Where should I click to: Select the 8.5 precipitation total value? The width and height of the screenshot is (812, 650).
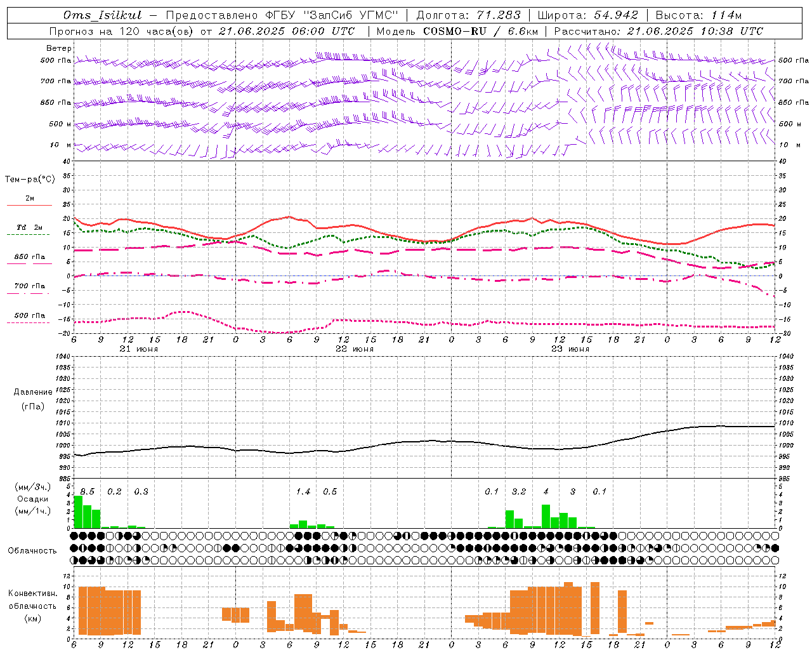pyautogui.click(x=88, y=491)
